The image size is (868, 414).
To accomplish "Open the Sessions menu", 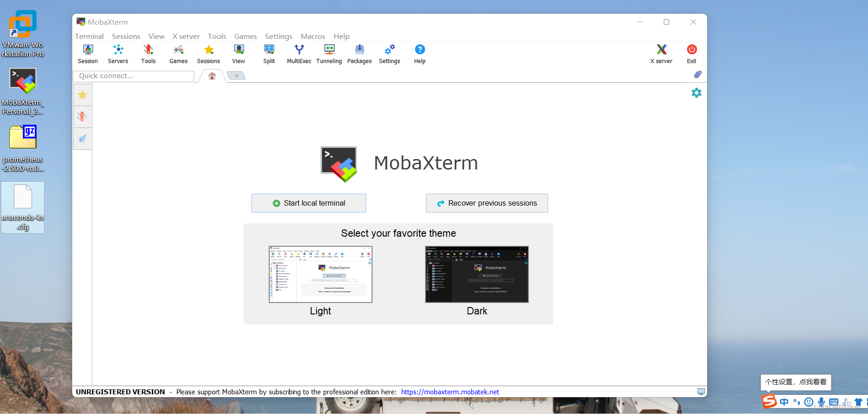I will click(126, 36).
